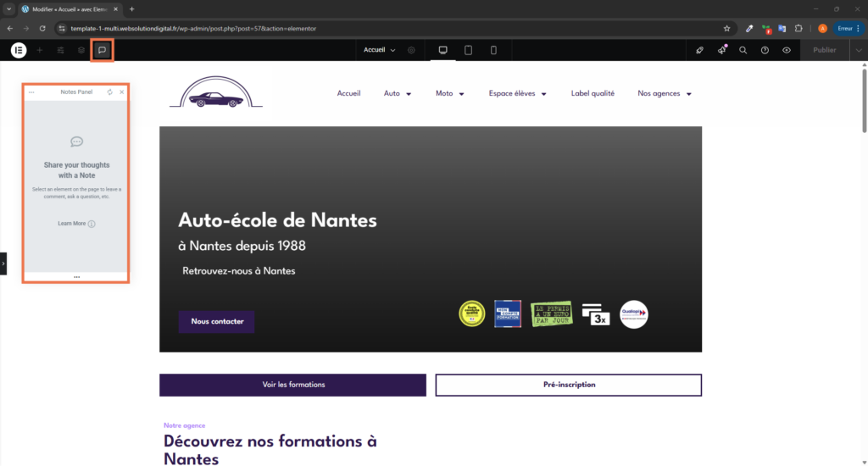Click the Voir les formations button
Screen dimensions: 868x466
(x=292, y=385)
